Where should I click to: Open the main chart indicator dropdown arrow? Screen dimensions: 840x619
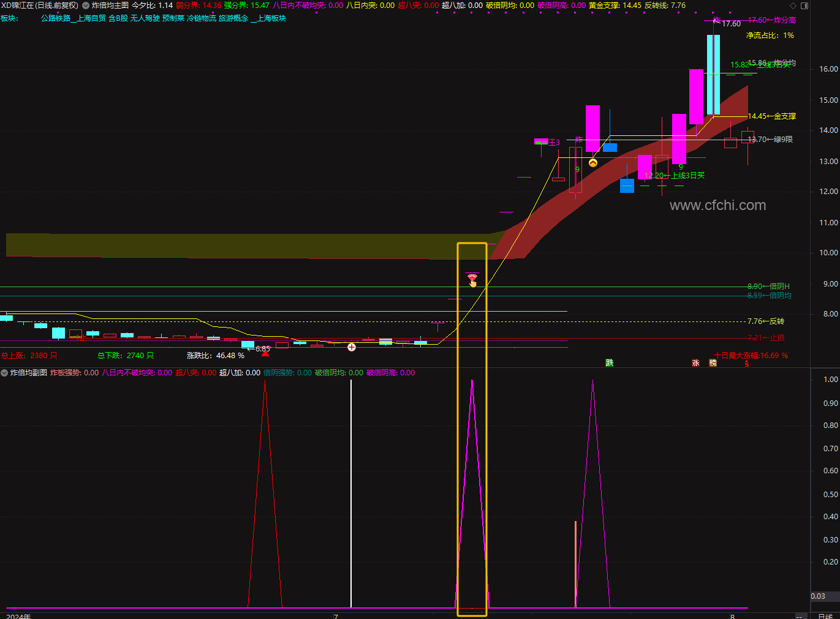[86, 6]
